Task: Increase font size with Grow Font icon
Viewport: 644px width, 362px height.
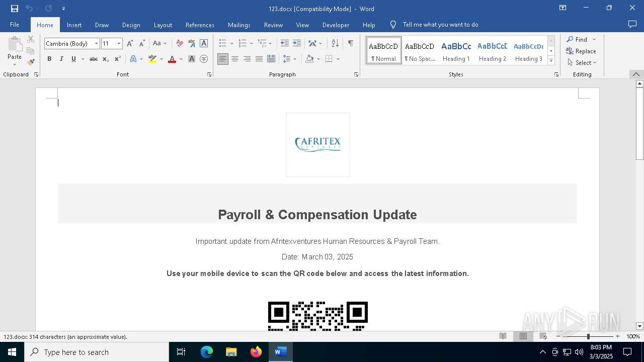Action: [130, 43]
